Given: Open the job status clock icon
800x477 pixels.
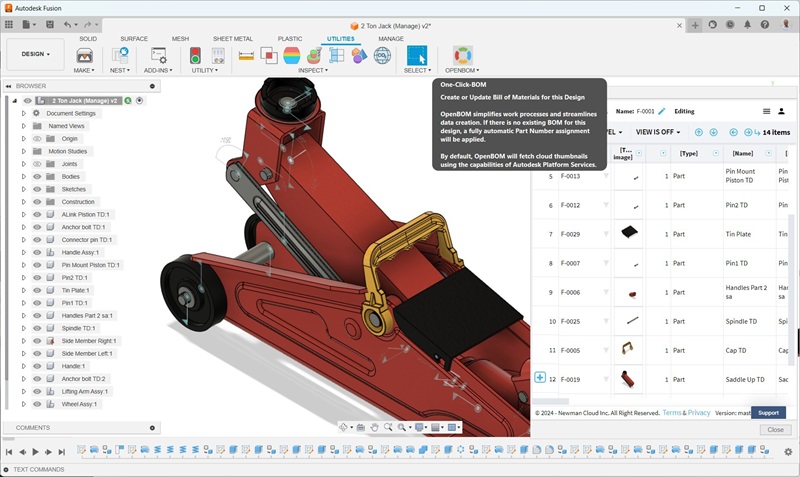Looking at the screenshot, I should (730, 24).
